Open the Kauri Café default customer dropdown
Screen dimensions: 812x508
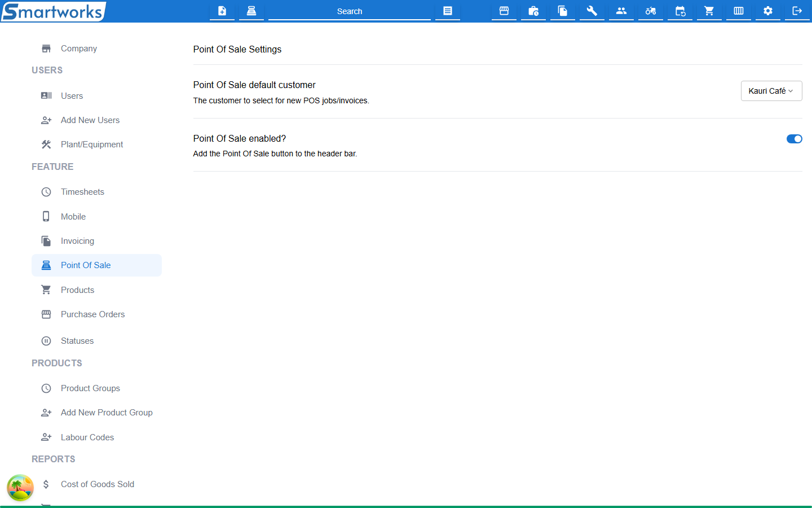click(x=771, y=91)
